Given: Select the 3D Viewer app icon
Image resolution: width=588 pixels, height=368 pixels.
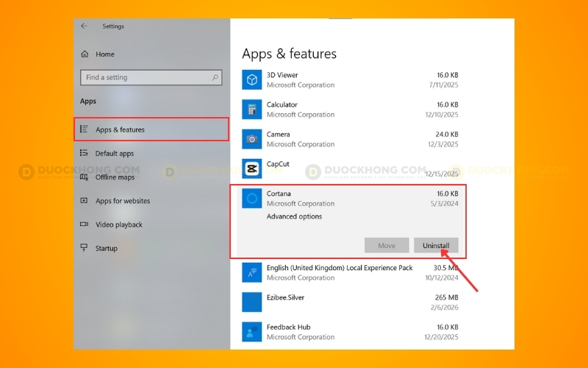Looking at the screenshot, I should coord(252,79).
